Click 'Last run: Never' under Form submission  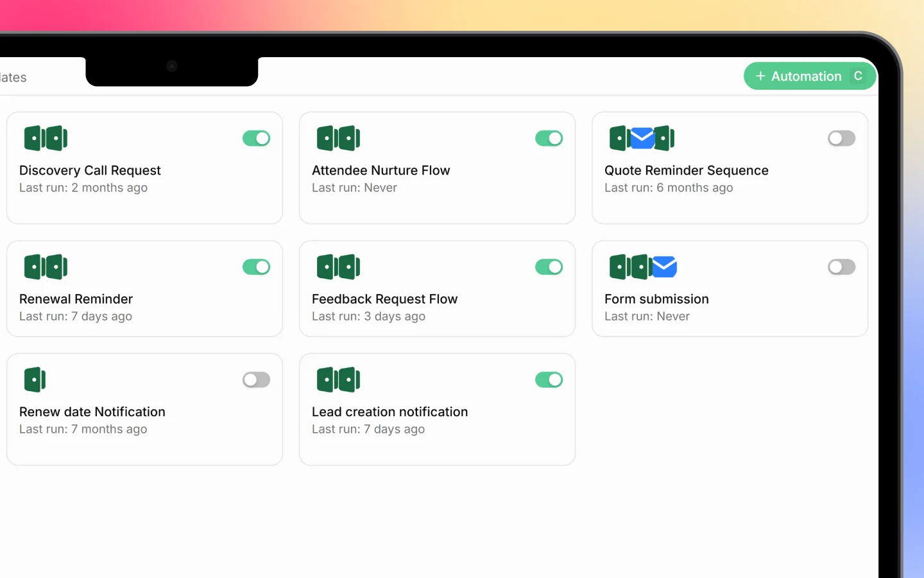[647, 316]
